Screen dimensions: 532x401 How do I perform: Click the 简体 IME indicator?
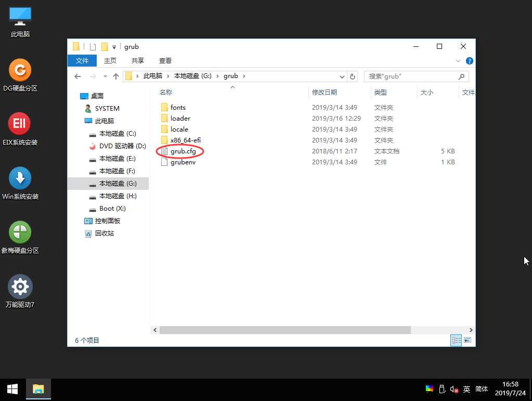pos(482,389)
